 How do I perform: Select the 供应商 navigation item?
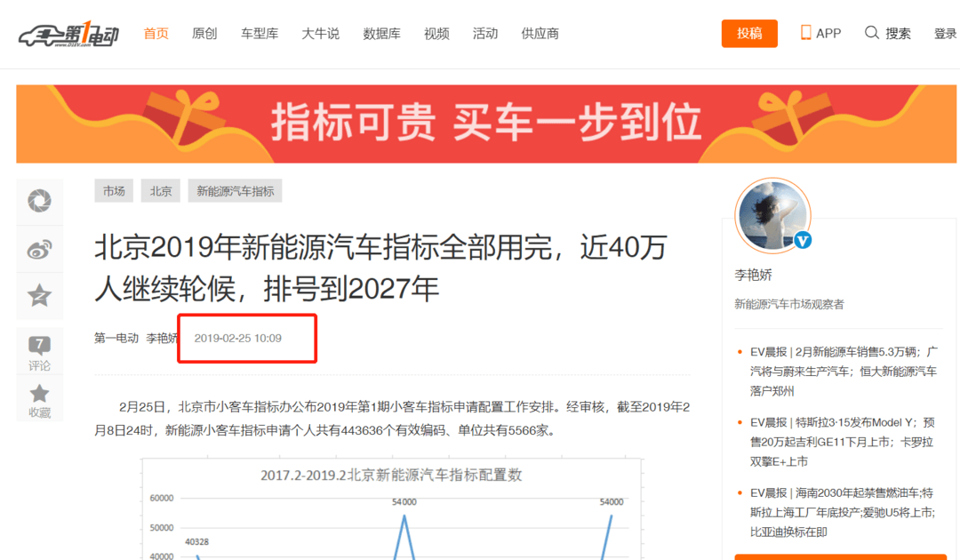coord(540,34)
